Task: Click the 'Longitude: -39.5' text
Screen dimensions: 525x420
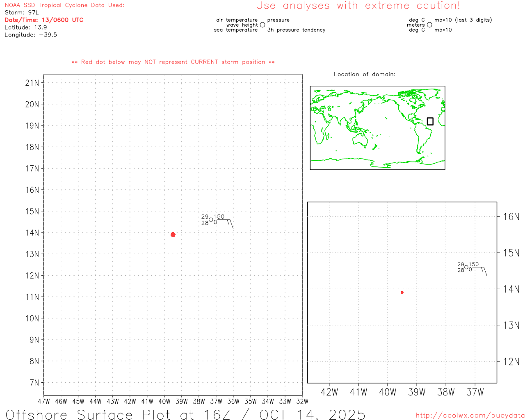Action: [x=31, y=35]
